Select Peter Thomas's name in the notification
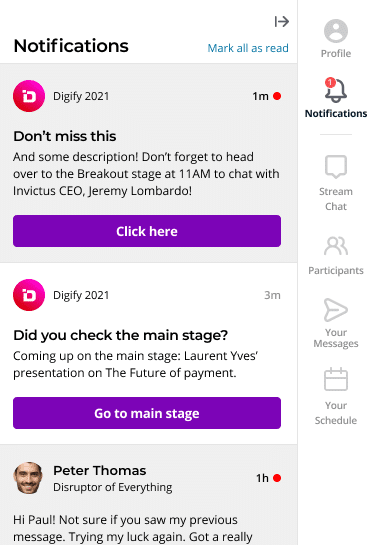375x545 pixels. [99, 470]
